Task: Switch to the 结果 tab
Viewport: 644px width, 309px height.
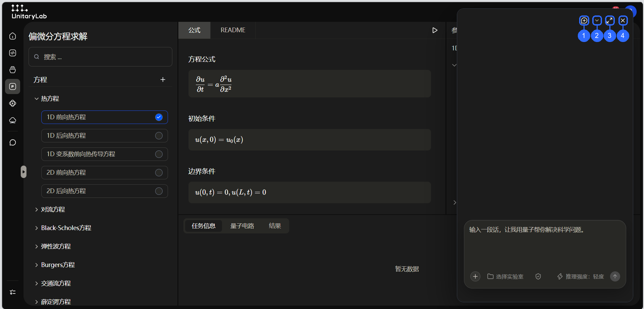Action: (x=275, y=226)
